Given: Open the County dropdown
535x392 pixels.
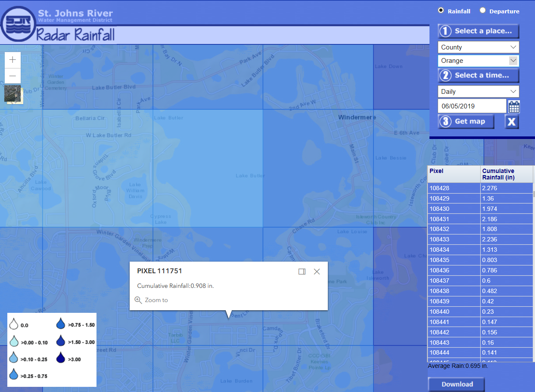Looking at the screenshot, I should (x=478, y=47).
